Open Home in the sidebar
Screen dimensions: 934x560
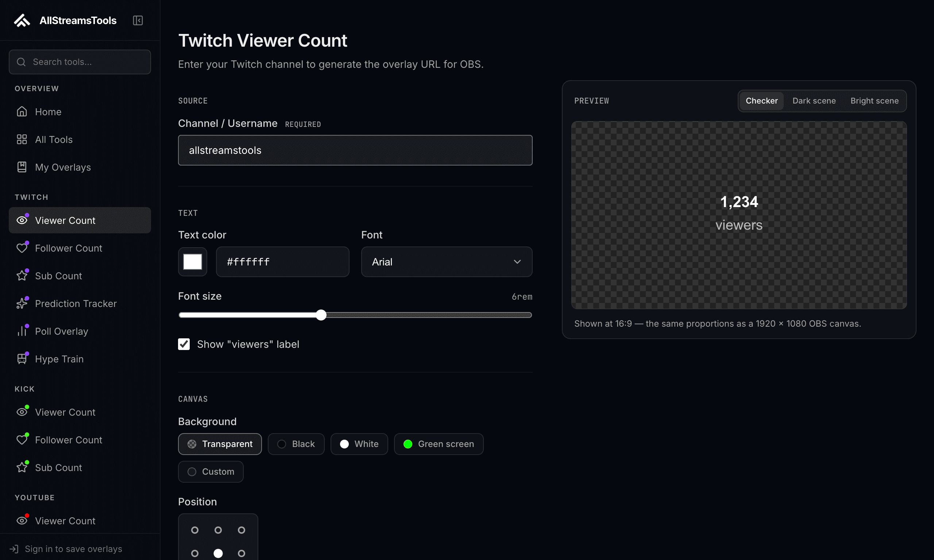(x=80, y=112)
